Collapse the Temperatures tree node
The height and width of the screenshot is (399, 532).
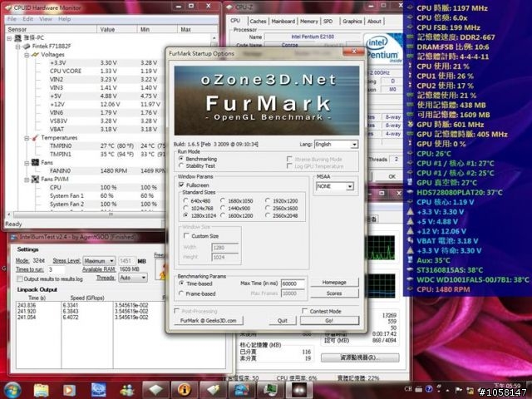[27, 138]
